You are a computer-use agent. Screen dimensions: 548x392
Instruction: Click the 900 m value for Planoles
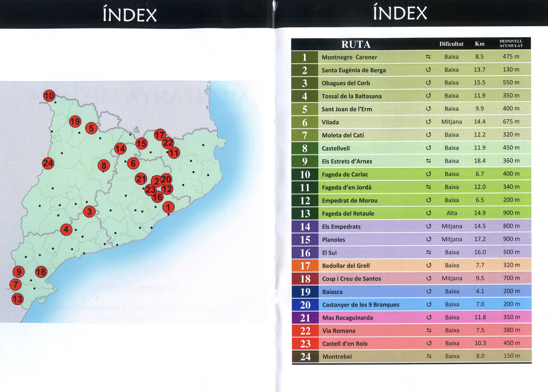(x=511, y=239)
